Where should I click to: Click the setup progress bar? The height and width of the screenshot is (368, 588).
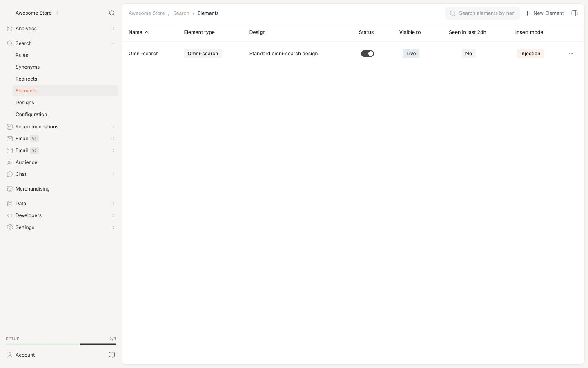pyautogui.click(x=61, y=344)
